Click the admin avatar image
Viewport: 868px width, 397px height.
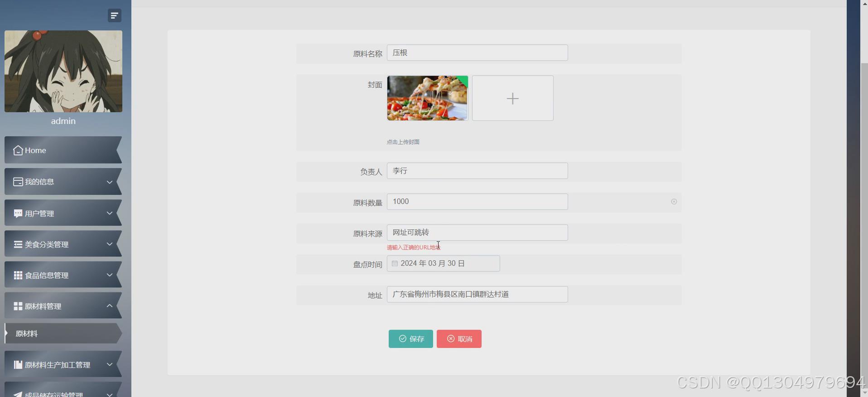pyautogui.click(x=63, y=71)
